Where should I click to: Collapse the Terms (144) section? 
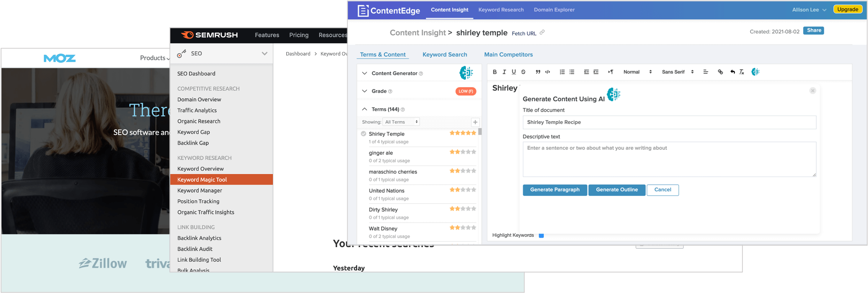coord(364,109)
